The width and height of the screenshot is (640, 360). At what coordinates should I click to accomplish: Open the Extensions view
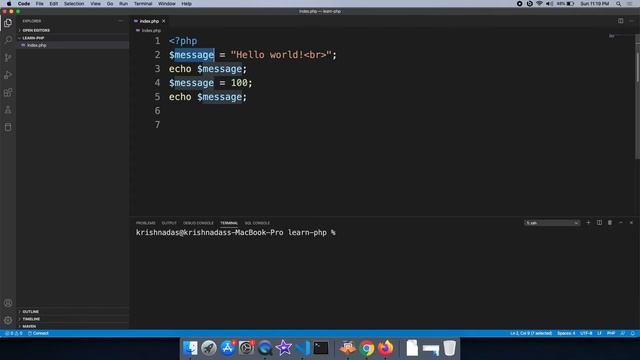point(8,93)
